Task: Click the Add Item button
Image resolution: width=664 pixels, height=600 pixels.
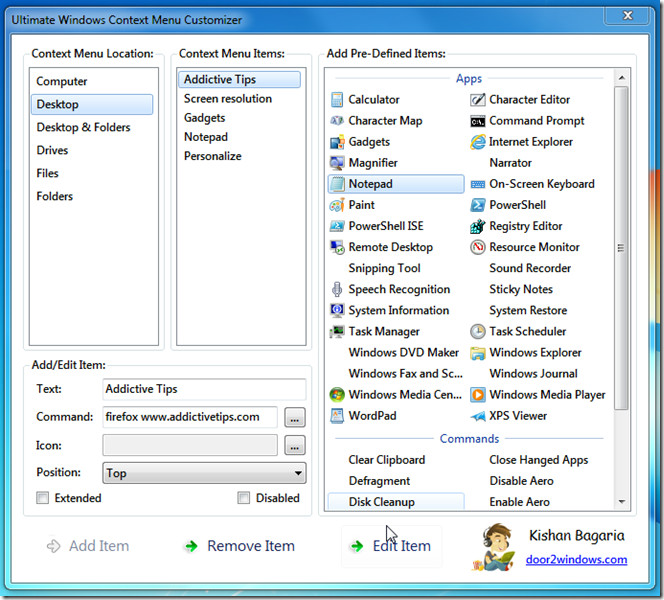Action: click(x=88, y=546)
